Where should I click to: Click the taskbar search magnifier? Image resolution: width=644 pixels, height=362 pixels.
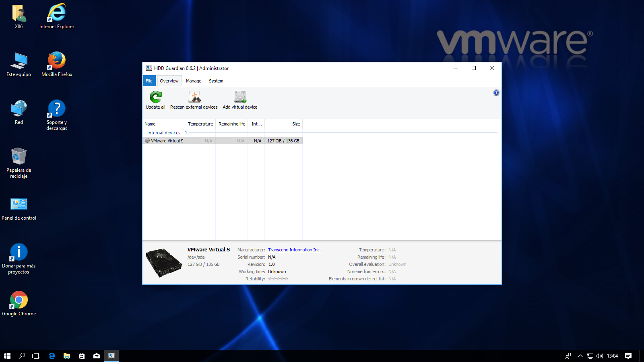click(x=22, y=356)
